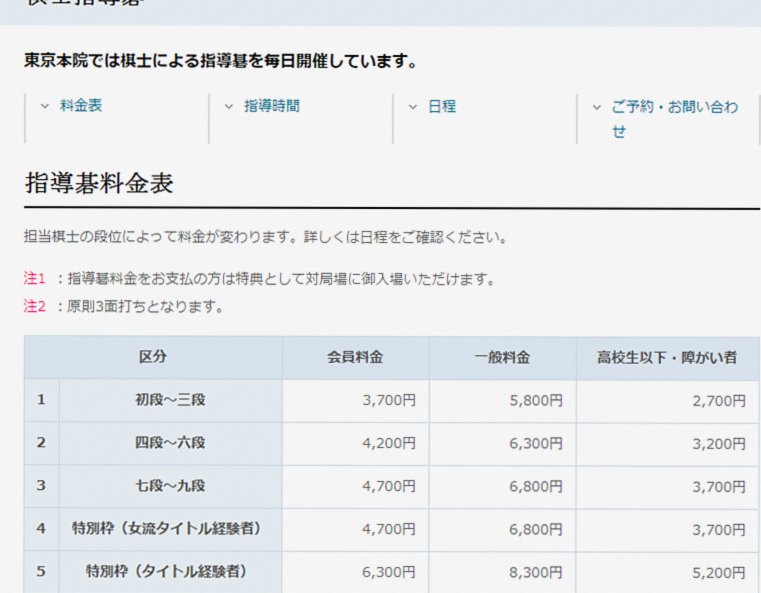Jump to the 料金表 anchor link
Screen dimensions: 761x593
click(x=81, y=105)
